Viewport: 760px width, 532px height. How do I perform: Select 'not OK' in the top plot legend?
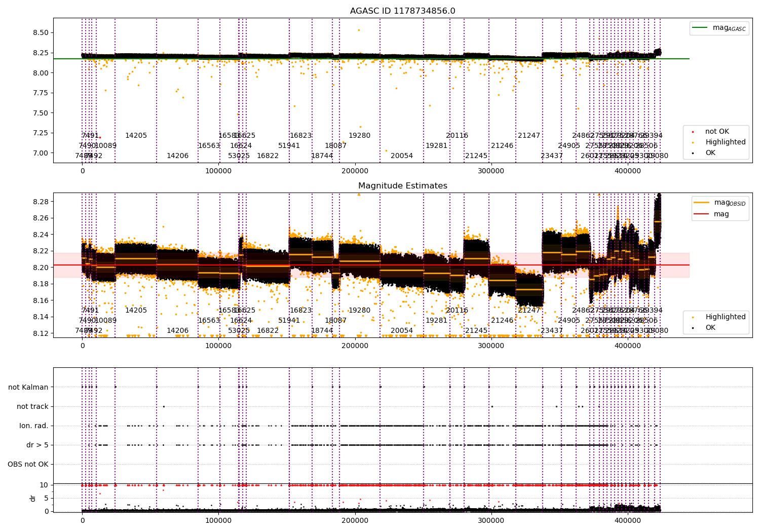pos(717,132)
